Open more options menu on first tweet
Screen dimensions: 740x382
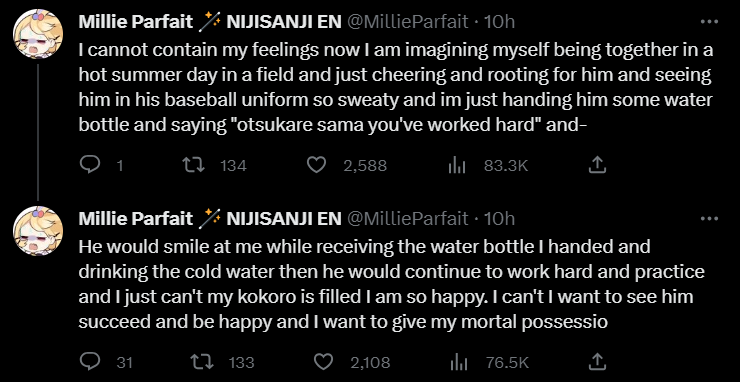click(x=709, y=22)
